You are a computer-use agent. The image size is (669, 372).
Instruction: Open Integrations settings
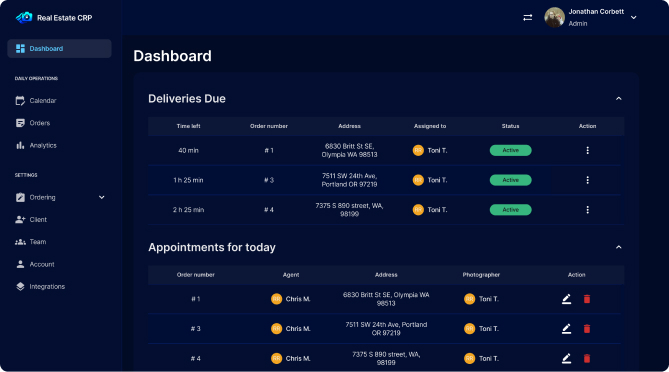pos(47,287)
